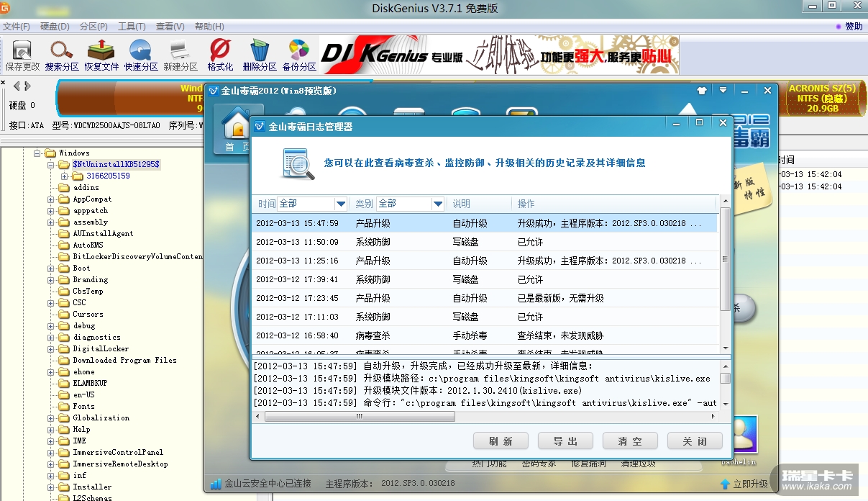Expand DigitalLocker folder node
Image resolution: width=868 pixels, height=501 pixels.
pos(51,349)
